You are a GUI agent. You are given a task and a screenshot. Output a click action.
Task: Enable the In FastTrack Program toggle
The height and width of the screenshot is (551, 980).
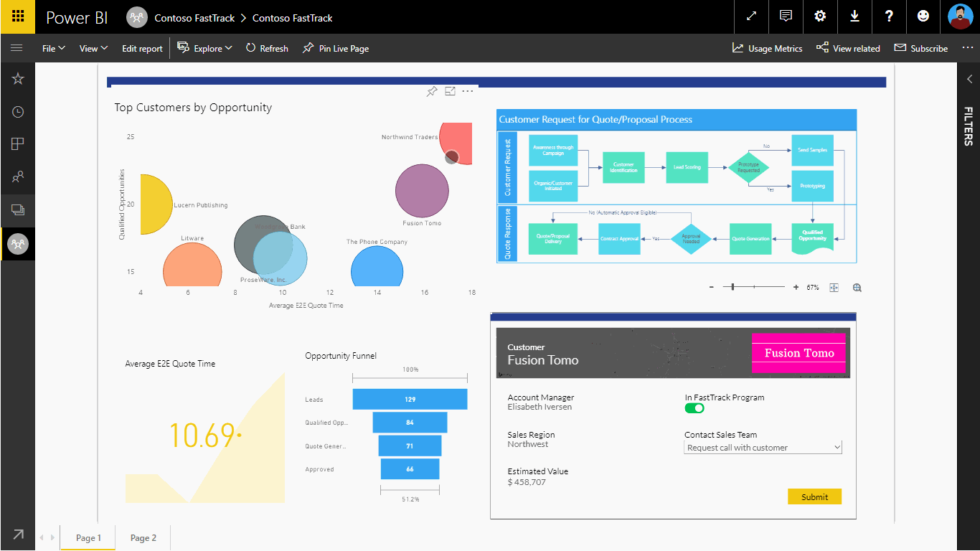[x=694, y=408]
